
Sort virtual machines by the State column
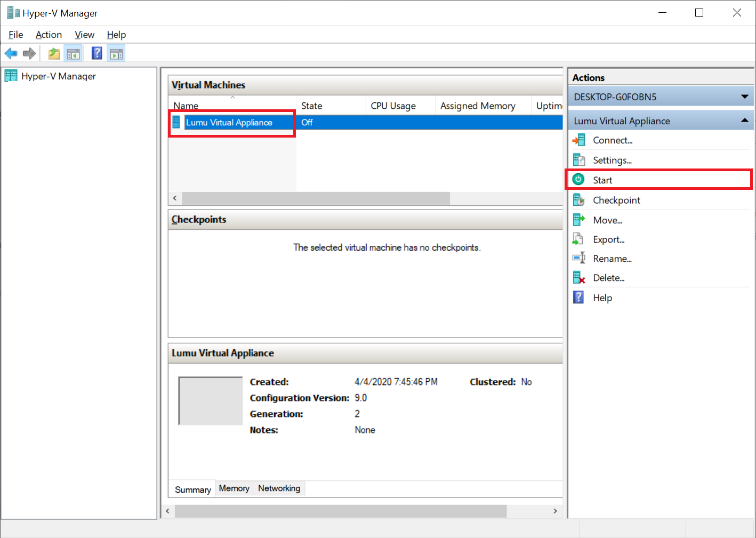pyautogui.click(x=331, y=106)
